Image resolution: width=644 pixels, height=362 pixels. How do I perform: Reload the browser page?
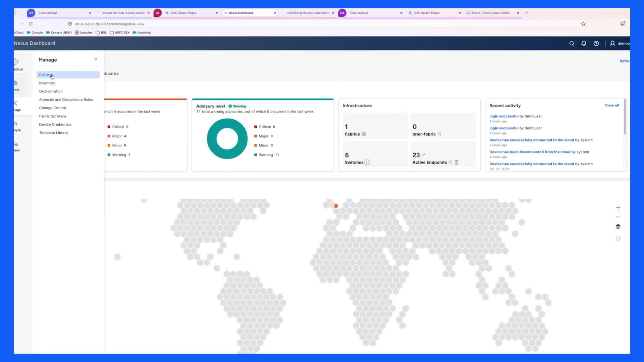(x=31, y=24)
